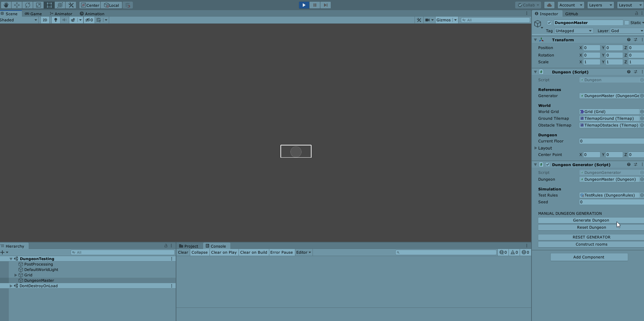Open the console Editor dropdown
The width and height of the screenshot is (644, 321).
[303, 252]
